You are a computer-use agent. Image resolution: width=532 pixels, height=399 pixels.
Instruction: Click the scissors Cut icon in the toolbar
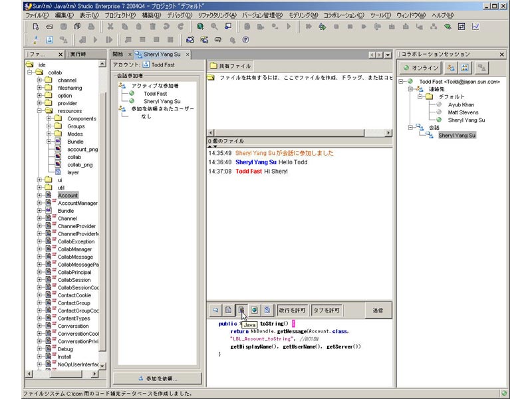point(110,27)
